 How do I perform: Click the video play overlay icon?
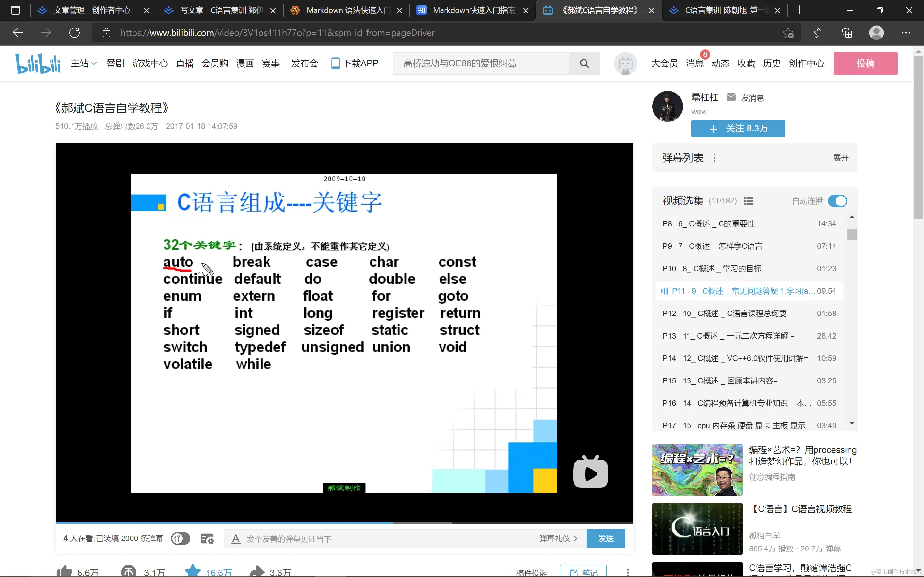pyautogui.click(x=590, y=472)
